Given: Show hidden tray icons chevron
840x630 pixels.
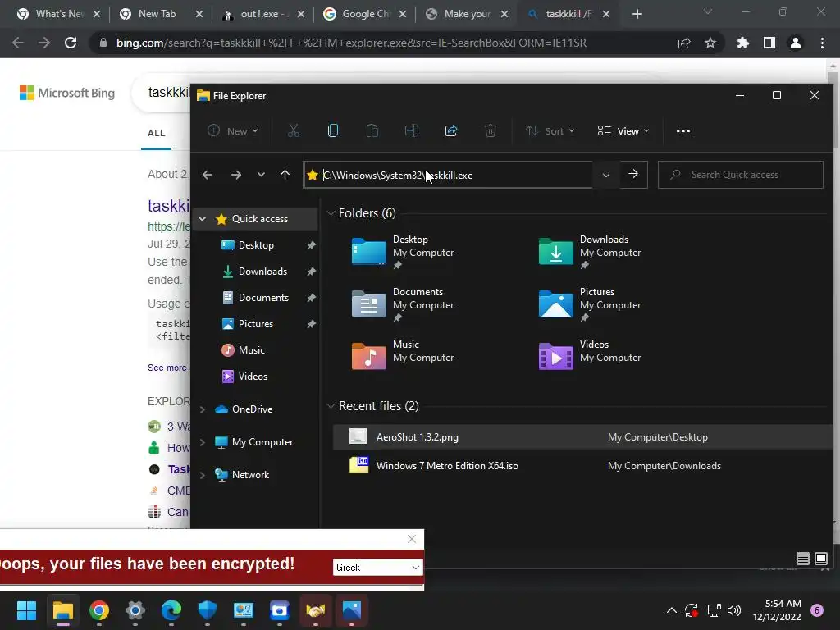Looking at the screenshot, I should coord(671,610).
